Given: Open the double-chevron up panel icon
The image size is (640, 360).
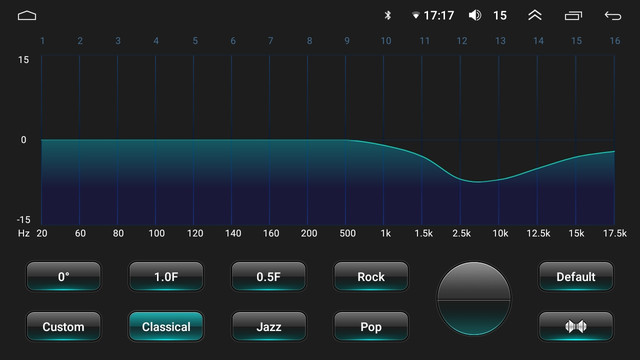Looking at the screenshot, I should [535, 16].
